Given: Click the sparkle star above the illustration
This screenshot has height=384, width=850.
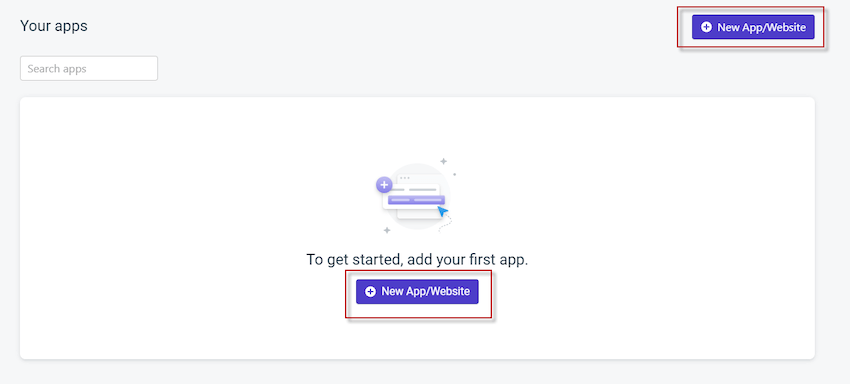Looking at the screenshot, I should (443, 161).
